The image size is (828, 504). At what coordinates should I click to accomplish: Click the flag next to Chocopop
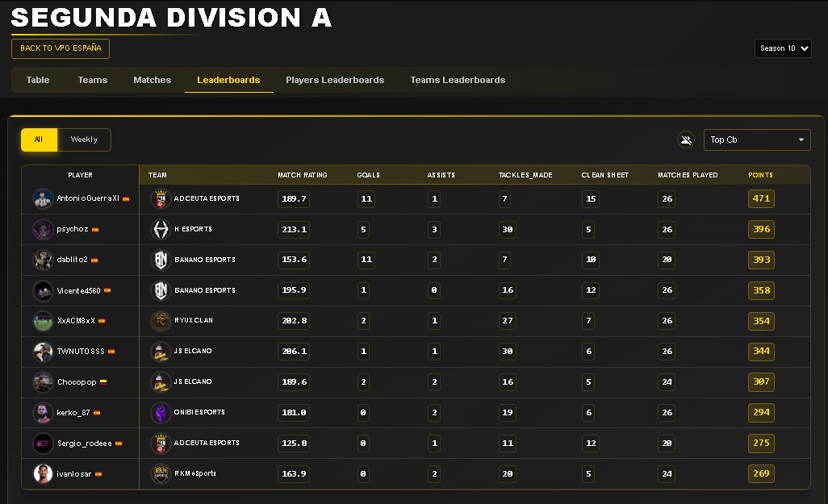tap(103, 382)
